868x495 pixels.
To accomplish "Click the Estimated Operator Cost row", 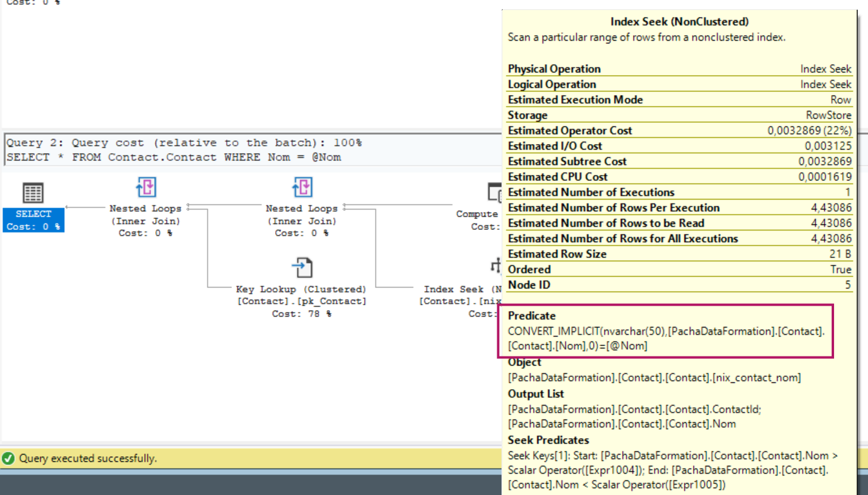I will 679,131.
